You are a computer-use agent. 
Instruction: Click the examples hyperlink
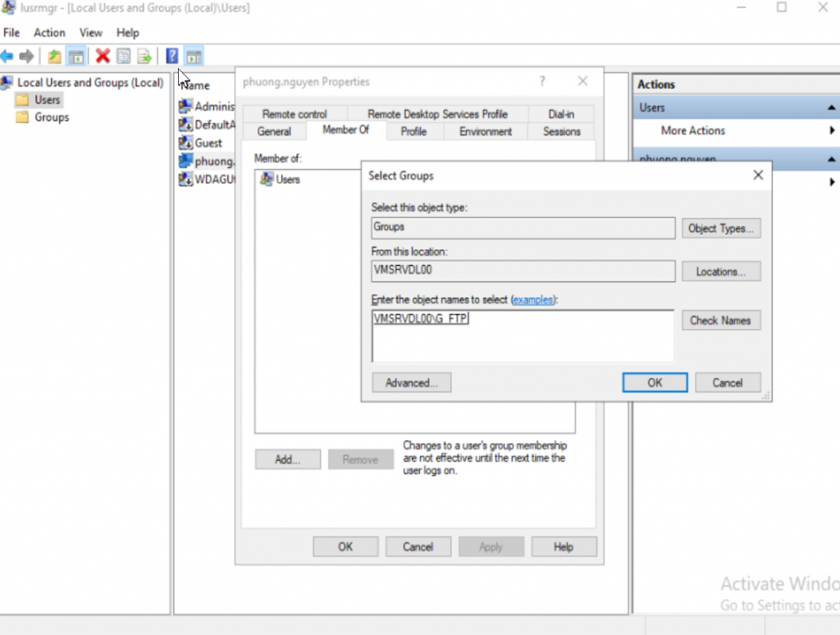point(534,299)
